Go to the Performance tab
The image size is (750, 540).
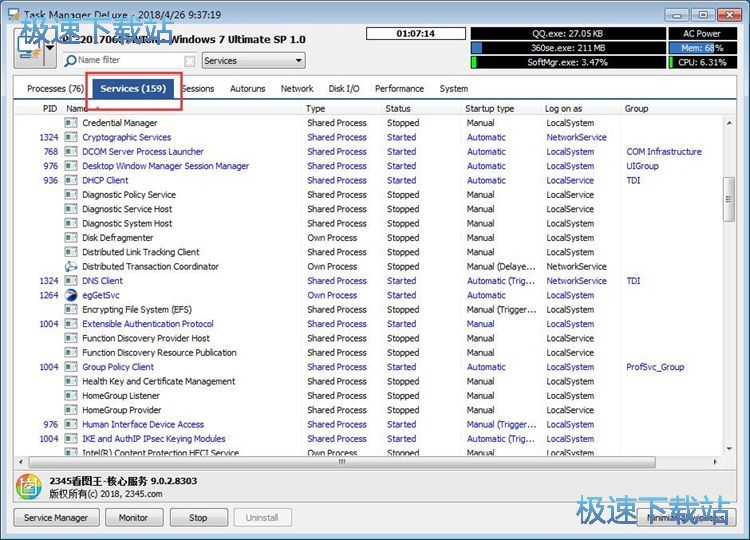[399, 89]
